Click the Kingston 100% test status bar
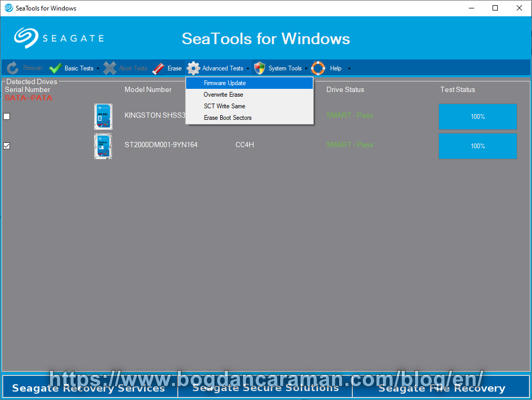The width and height of the screenshot is (532, 400). pos(478,117)
